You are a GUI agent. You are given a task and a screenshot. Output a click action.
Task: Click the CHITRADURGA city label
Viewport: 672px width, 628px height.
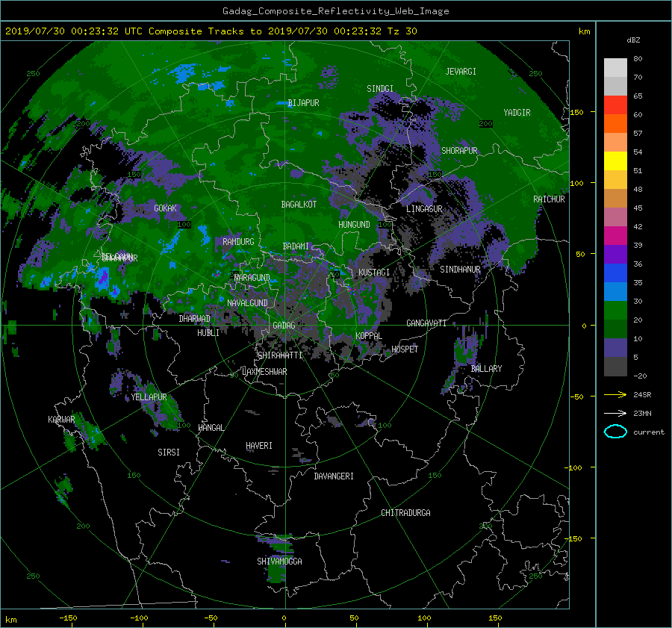(x=405, y=513)
